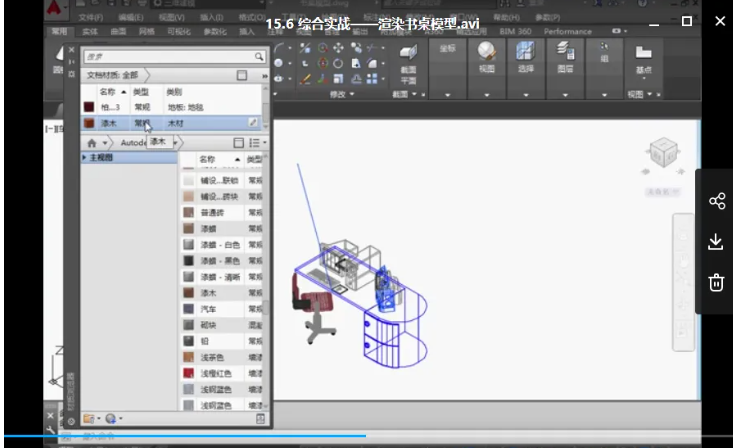Open the create material dropdown arrow

(x=121, y=419)
